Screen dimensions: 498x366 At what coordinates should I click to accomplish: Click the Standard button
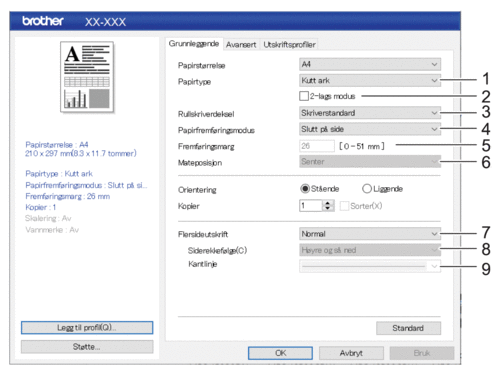[408, 328]
